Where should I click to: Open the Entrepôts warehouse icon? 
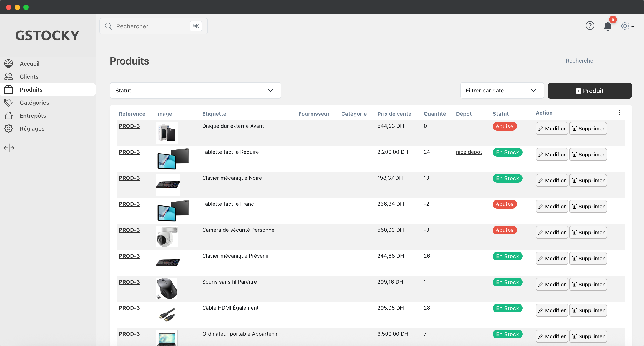point(9,115)
